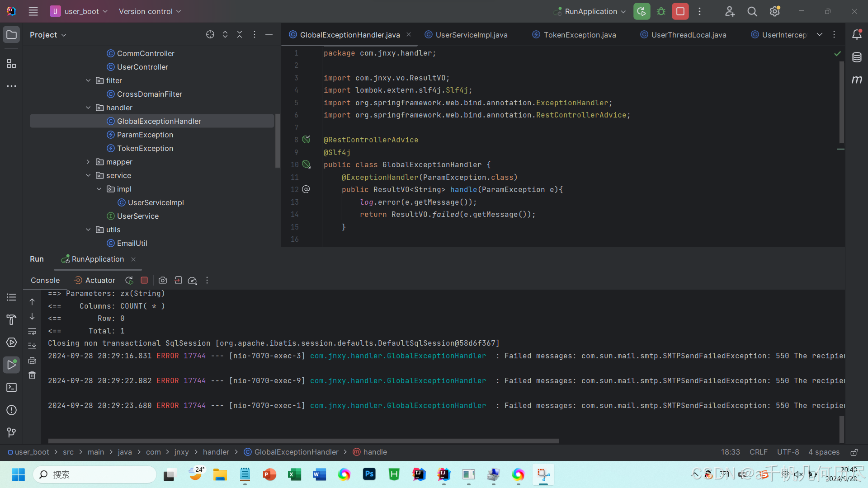The image size is (868, 488).
Task: Toggle the write-access lock in the status bar
Action: point(854,452)
